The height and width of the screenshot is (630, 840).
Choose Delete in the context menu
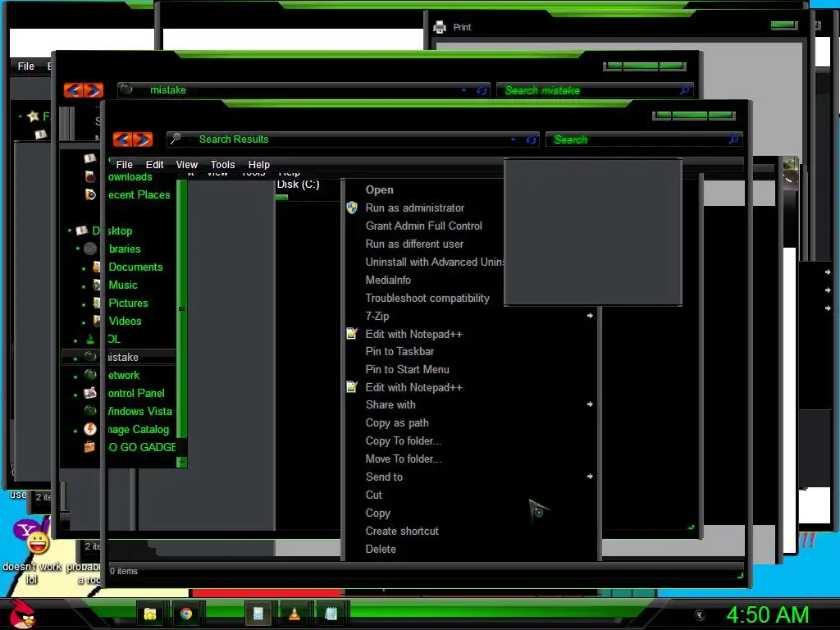pos(381,549)
